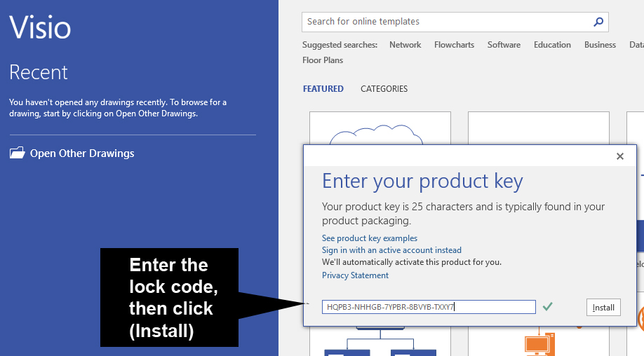
Task: Open the Privacy Statement link
Action: (x=355, y=275)
